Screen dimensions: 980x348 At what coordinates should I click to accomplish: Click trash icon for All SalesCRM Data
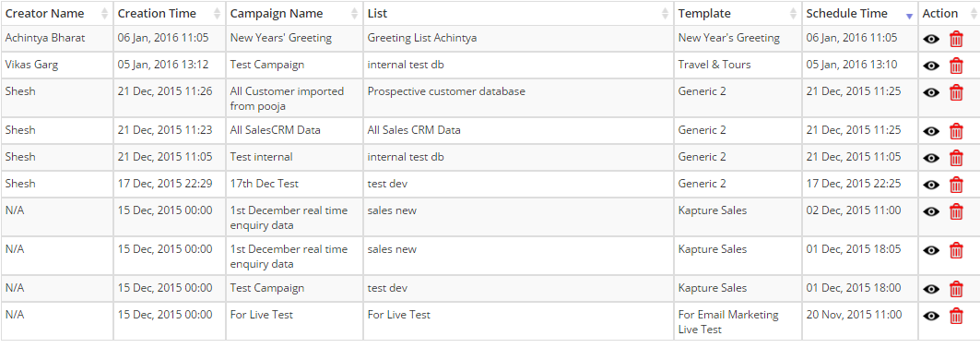click(x=956, y=131)
